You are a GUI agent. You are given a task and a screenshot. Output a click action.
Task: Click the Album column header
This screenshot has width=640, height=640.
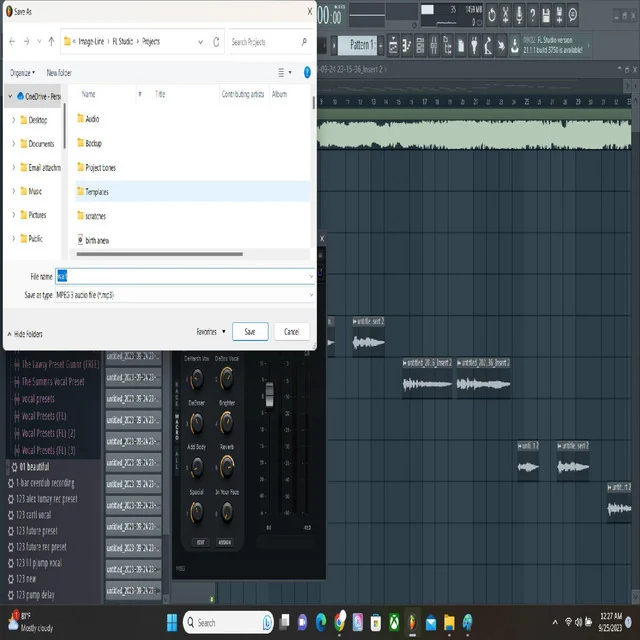pyautogui.click(x=280, y=94)
